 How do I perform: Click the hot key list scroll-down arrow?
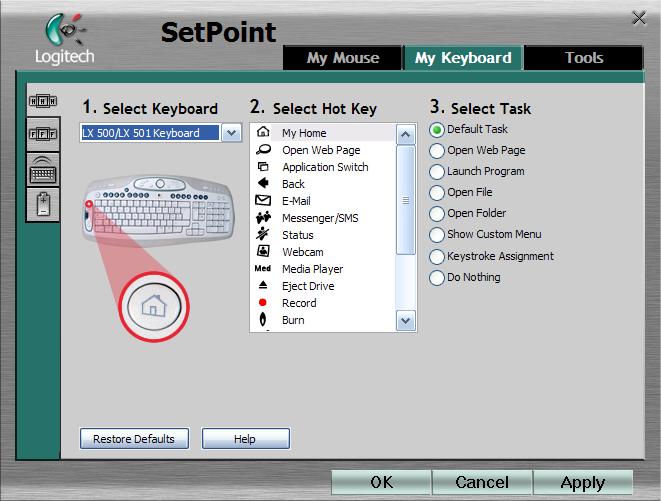[x=405, y=321]
